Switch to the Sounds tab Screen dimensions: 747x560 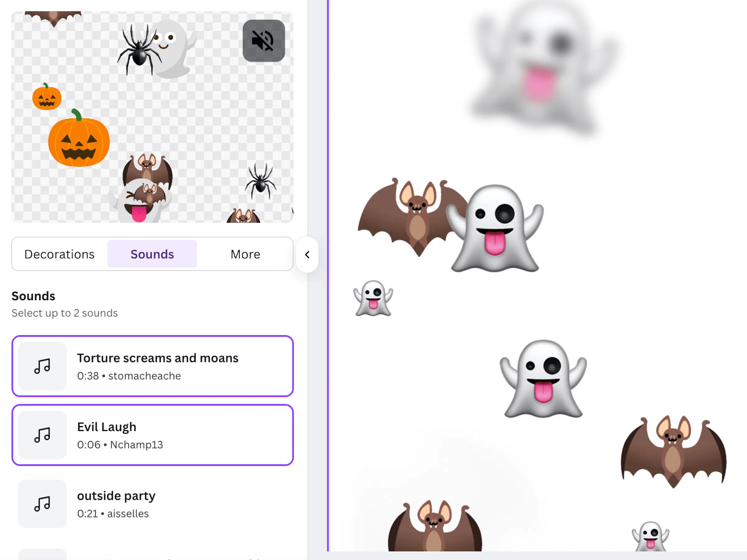pos(152,254)
